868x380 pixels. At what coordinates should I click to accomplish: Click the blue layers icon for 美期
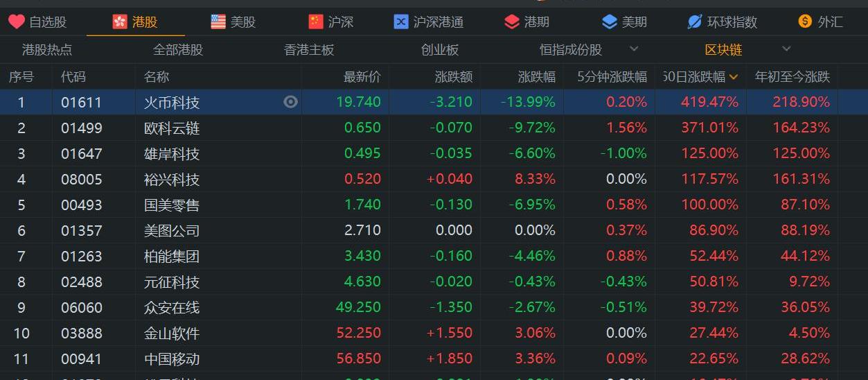pos(610,21)
